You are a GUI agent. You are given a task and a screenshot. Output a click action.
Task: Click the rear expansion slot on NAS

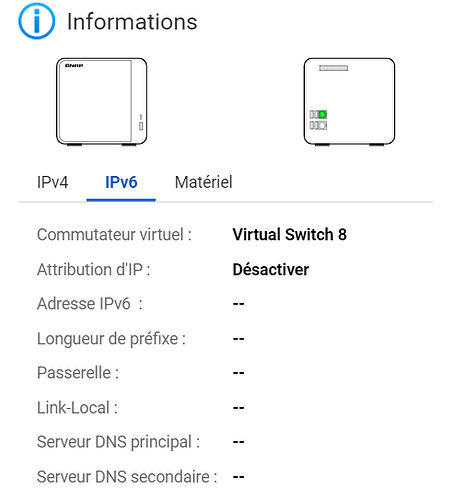tap(333, 68)
